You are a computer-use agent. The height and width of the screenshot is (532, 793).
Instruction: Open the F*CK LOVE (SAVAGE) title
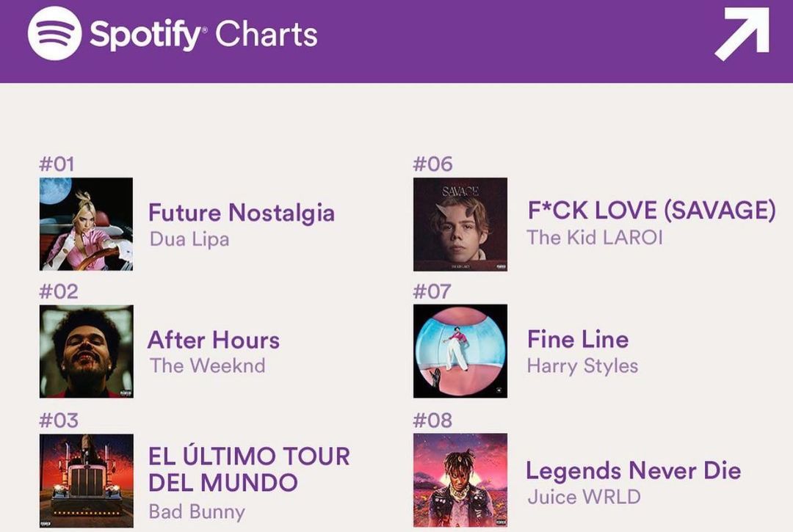pos(651,211)
